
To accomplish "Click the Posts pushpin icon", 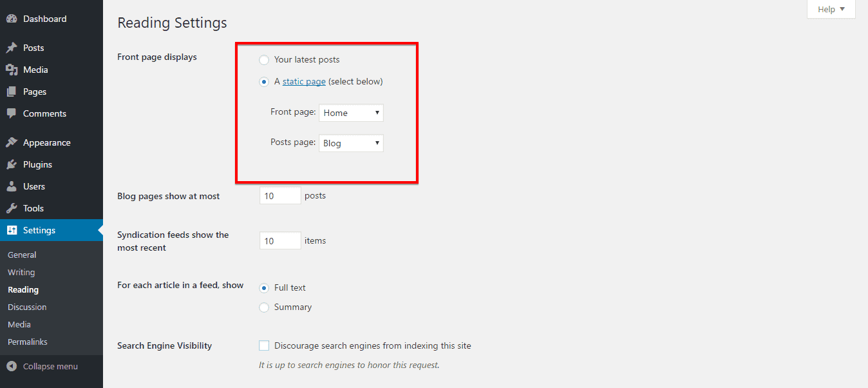I will tap(12, 48).
